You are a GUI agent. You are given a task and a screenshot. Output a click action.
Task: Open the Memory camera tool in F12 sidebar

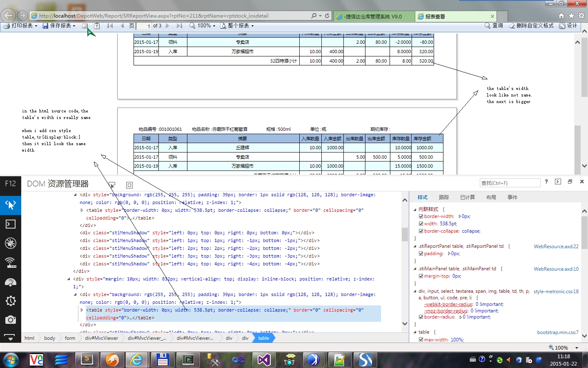pyautogui.click(x=11, y=320)
